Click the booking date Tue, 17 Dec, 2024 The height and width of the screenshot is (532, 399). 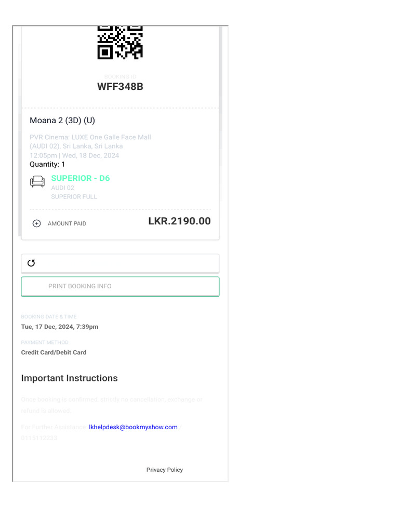59,327
